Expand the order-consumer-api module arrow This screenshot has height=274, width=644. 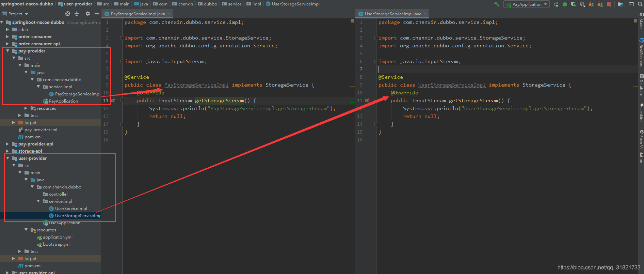(x=7, y=44)
